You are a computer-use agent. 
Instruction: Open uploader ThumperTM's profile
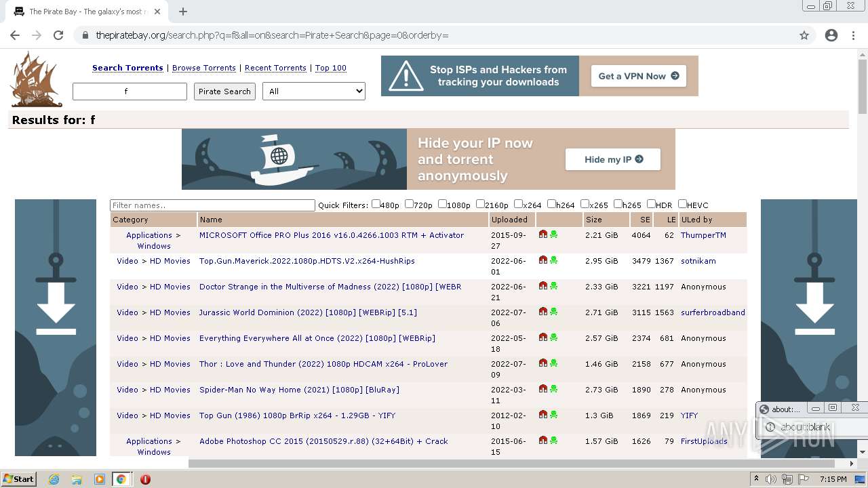pyautogui.click(x=703, y=235)
